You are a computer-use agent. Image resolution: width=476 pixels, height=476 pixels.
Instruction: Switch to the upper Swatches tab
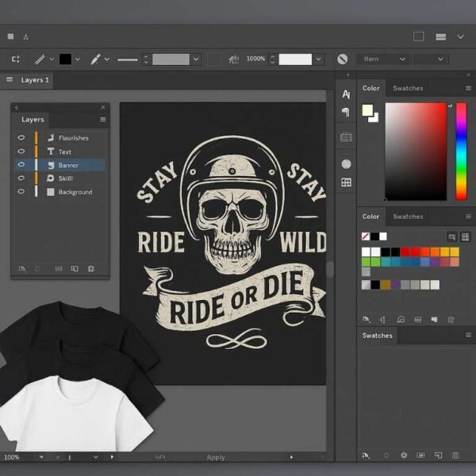point(408,88)
